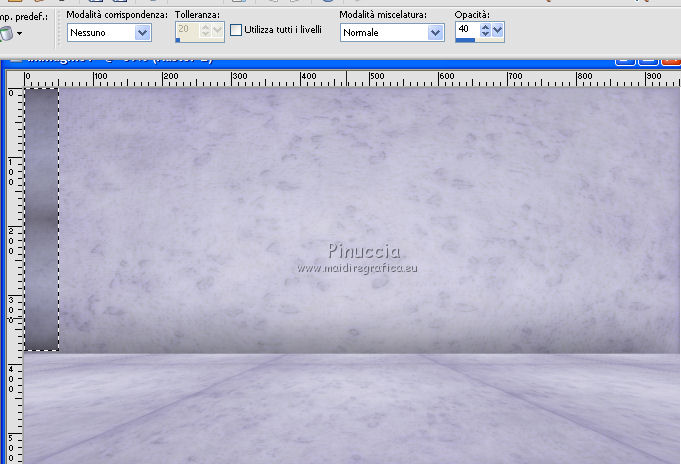Open the presets dropdown arrow beside the bucket
Image resolution: width=681 pixels, height=464 pixels.
20,33
